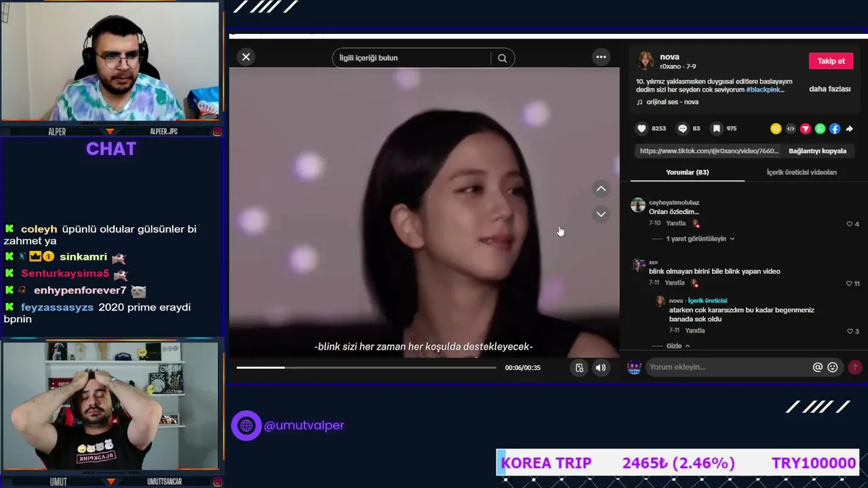
Task: Click the globe icon beside @umutvalper
Action: 246,426
